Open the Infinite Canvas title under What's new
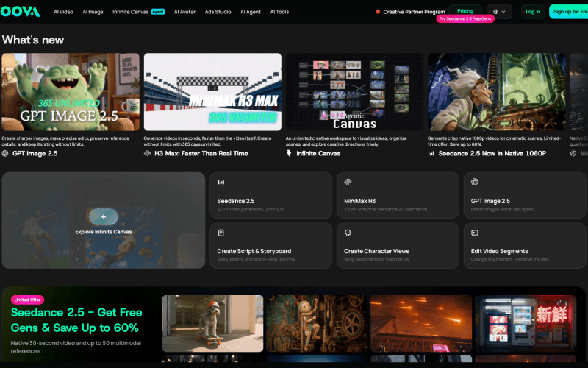The width and height of the screenshot is (588, 368). coord(318,153)
